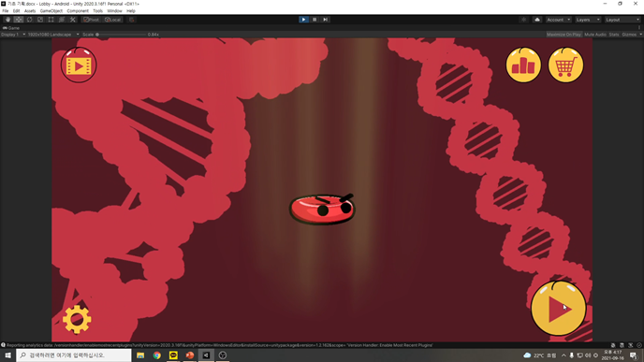Image resolution: width=644 pixels, height=362 pixels.
Task: Click the grid snapping icon beside Local
Action: click(x=131, y=20)
